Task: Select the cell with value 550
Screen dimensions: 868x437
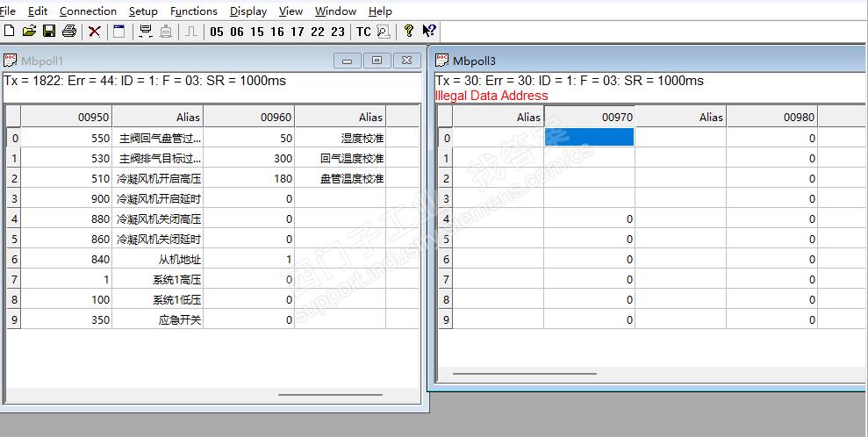Action: coord(67,138)
